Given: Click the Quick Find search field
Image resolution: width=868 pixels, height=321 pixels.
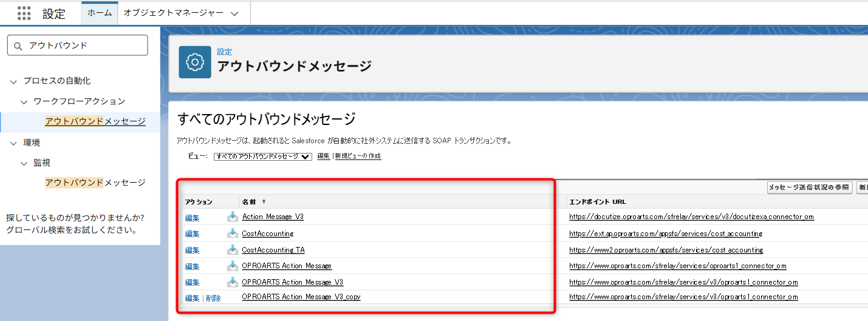Looking at the screenshot, I should tap(77, 46).
